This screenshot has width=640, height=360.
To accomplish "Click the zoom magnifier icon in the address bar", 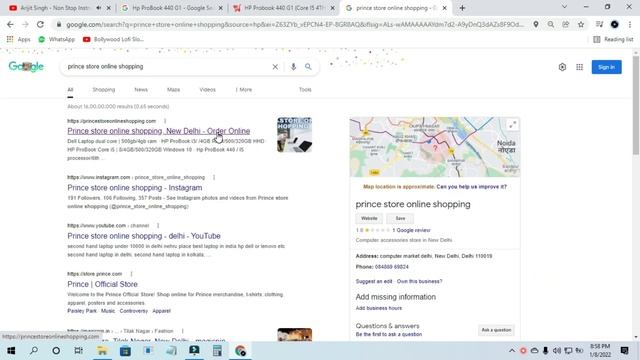I will coord(551,24).
